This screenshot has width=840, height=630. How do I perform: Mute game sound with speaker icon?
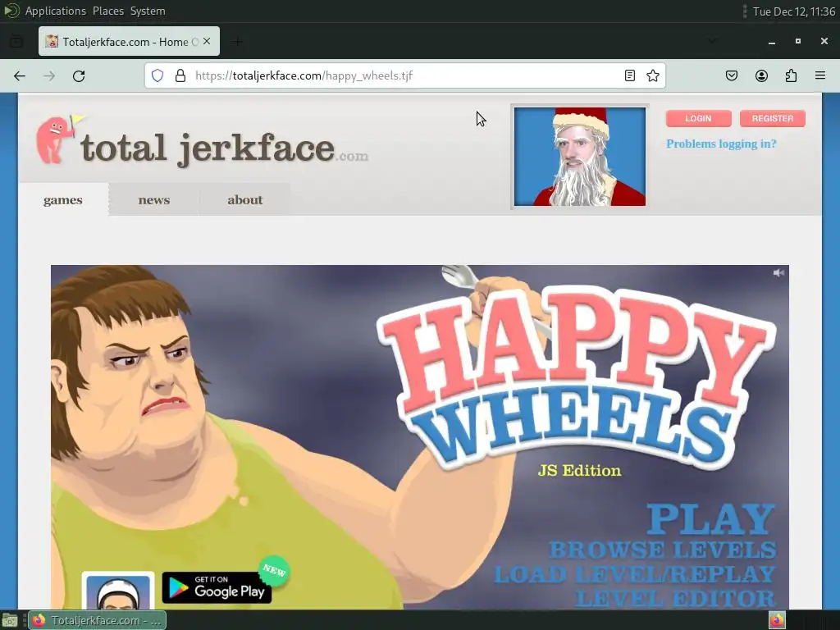tap(778, 273)
